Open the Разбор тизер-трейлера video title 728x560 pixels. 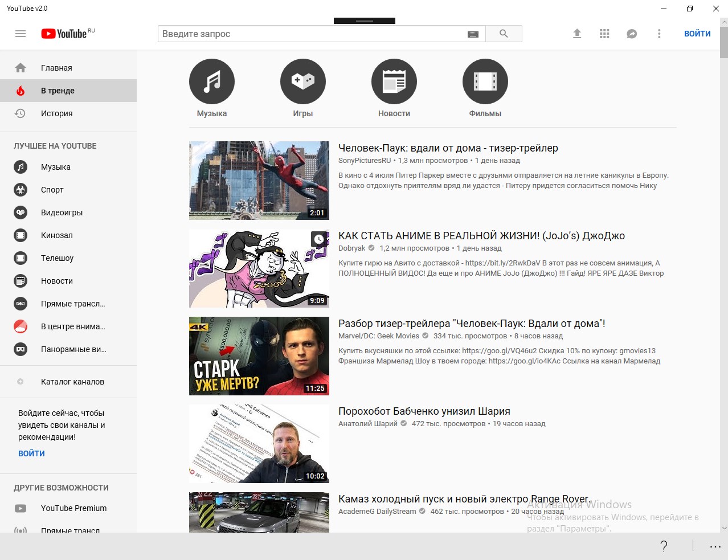(x=472, y=324)
